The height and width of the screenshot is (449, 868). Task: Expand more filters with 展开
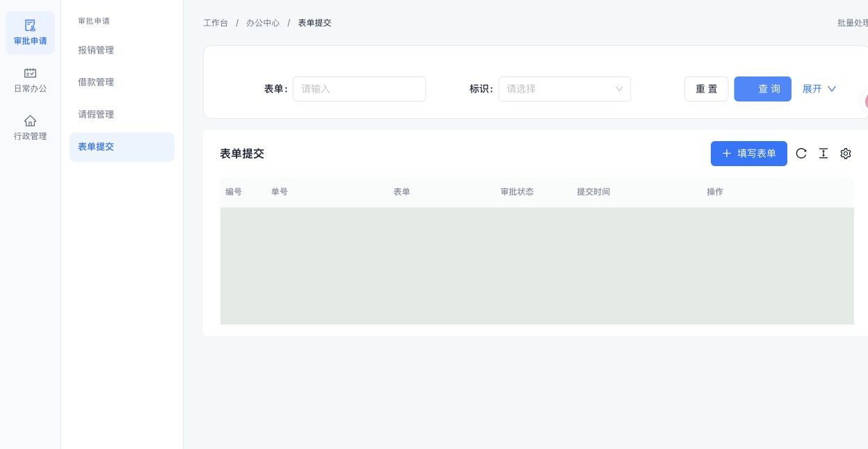(819, 89)
